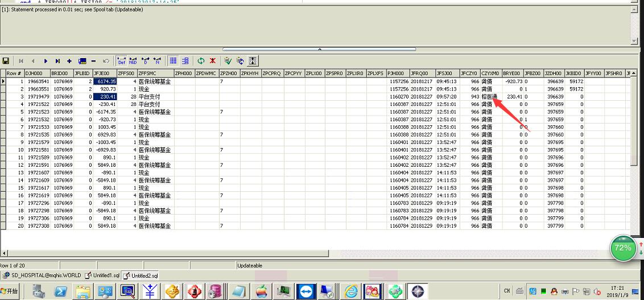
Task: Go to first record in grid toolbar
Action: (x=21, y=61)
